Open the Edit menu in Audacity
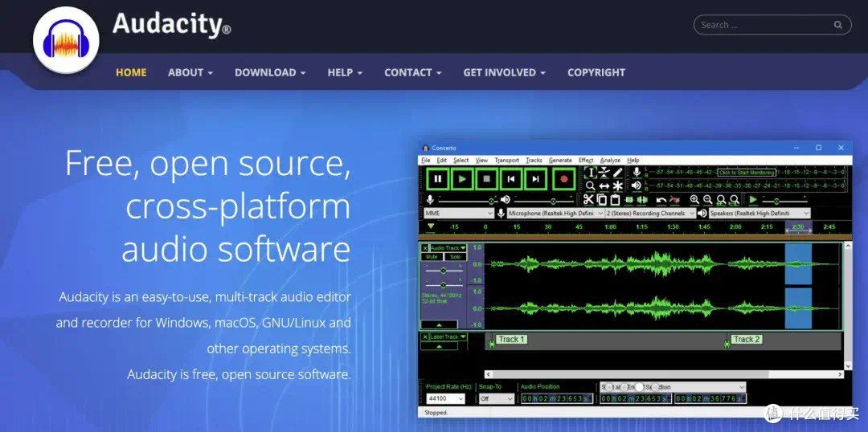Image resolution: width=868 pixels, height=432 pixels. (442, 161)
